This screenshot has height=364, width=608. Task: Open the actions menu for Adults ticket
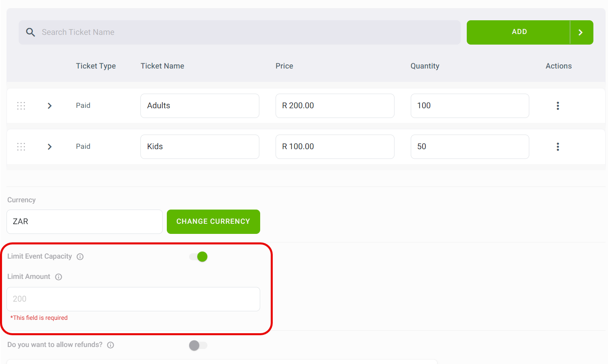click(558, 106)
